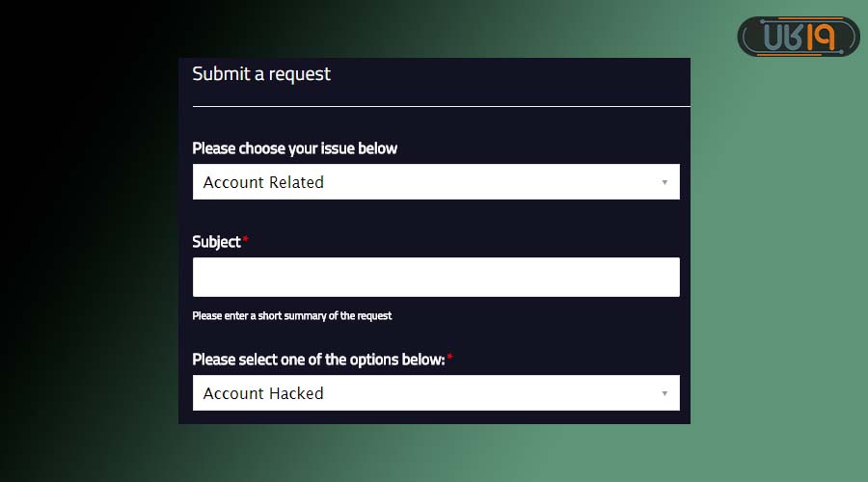Click the arrow icon on Account Hacked dropdown
This screenshot has height=482, width=868.
point(665,393)
